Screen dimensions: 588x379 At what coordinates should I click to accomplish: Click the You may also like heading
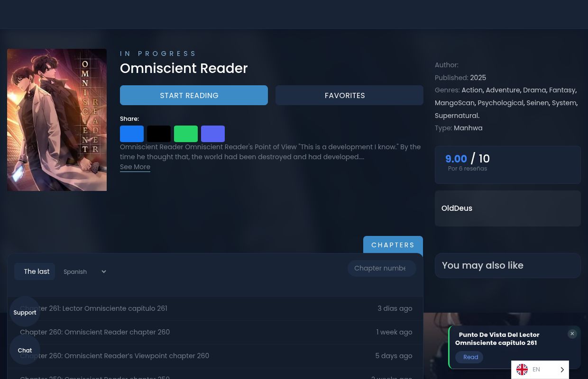(x=483, y=265)
